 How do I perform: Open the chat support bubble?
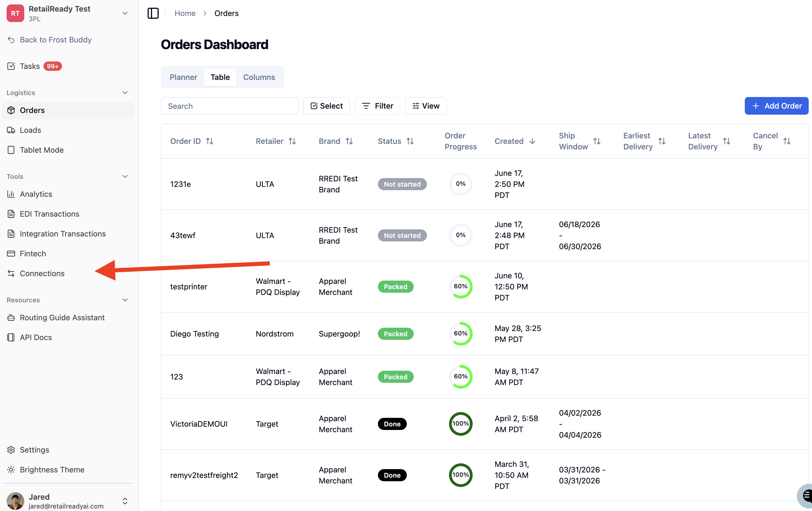[806, 496]
